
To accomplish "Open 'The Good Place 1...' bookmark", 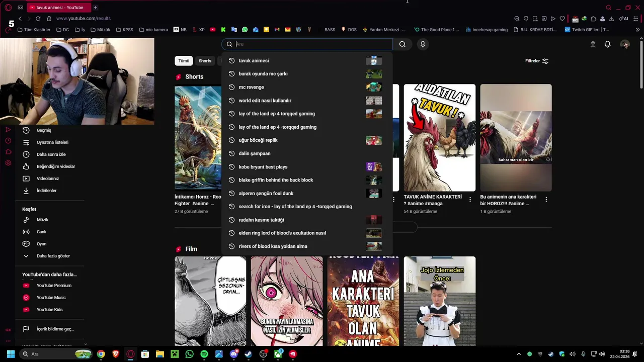I will point(437,30).
